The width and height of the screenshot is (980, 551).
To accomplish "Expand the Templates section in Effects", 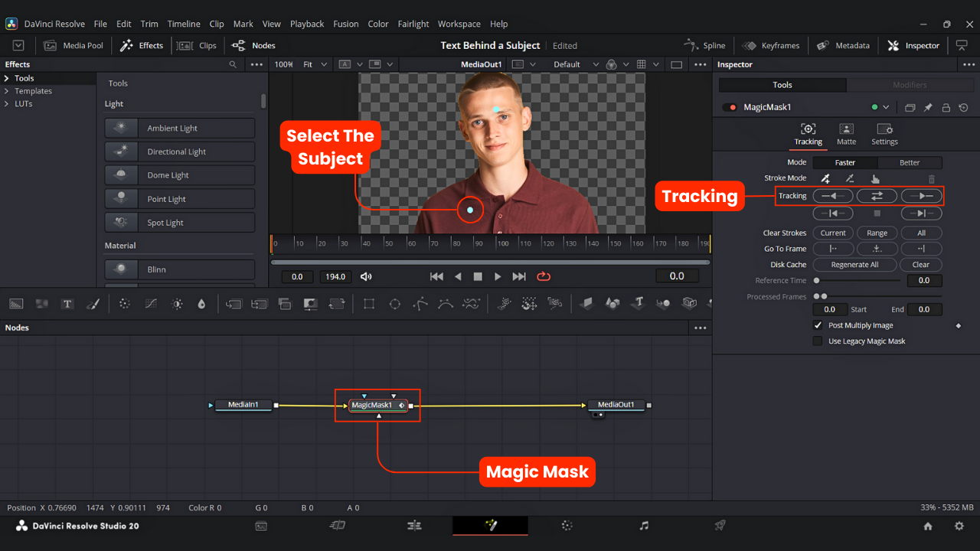I will [x=32, y=90].
